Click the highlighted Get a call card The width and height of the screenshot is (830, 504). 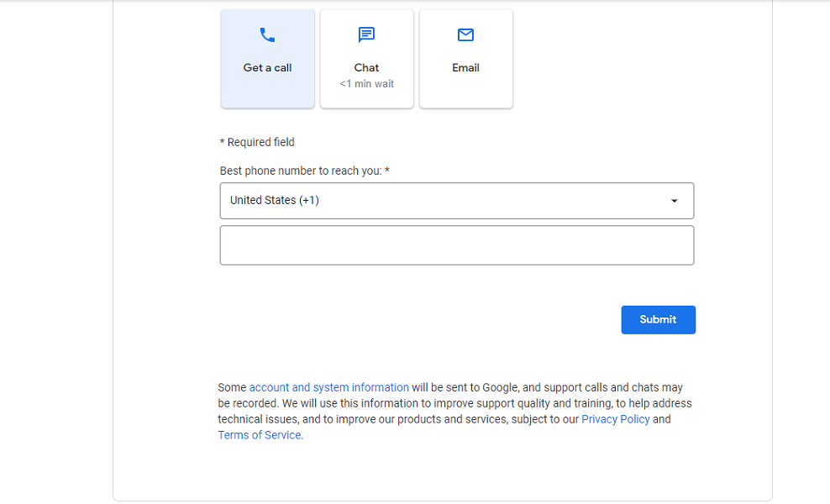tap(267, 59)
